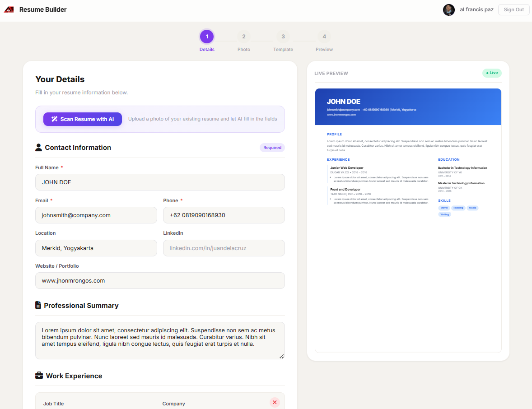
Task: Edit the Email input field
Action: [96, 215]
